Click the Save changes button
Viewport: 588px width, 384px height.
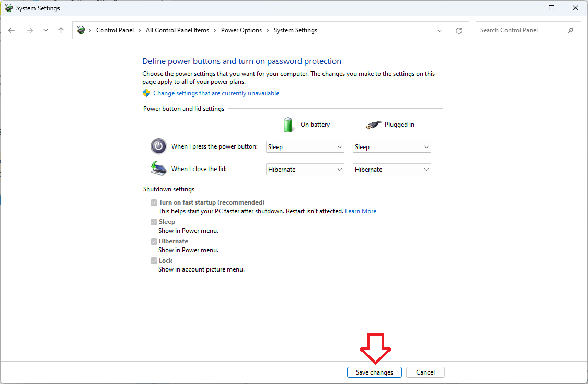pos(374,372)
